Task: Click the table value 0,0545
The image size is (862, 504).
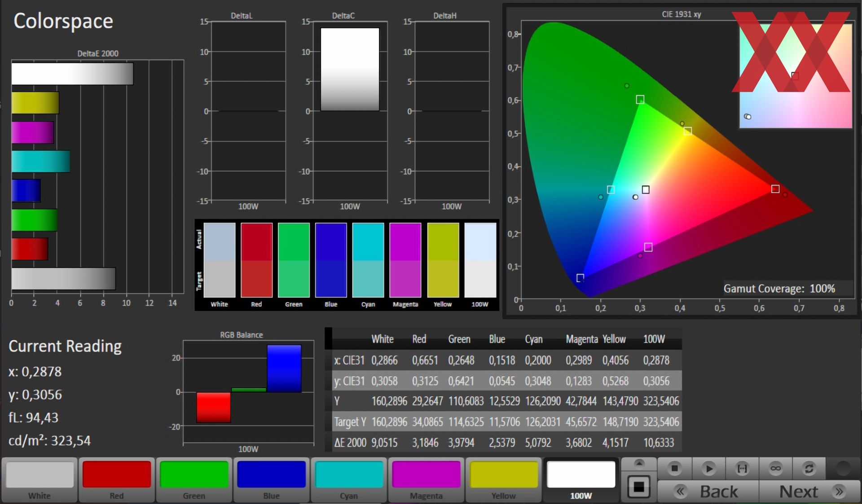Action: click(x=502, y=381)
